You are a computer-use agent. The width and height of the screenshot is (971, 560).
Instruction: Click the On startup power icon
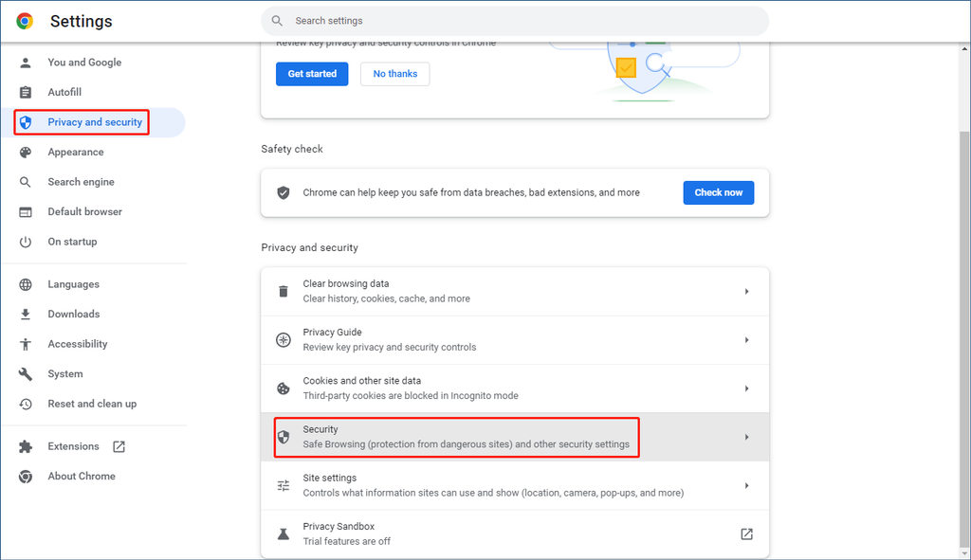coord(27,242)
